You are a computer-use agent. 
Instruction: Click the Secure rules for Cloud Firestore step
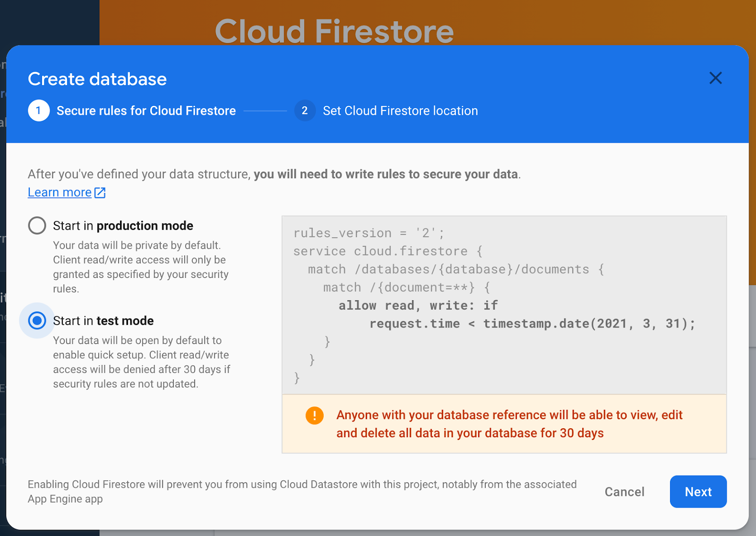146,111
